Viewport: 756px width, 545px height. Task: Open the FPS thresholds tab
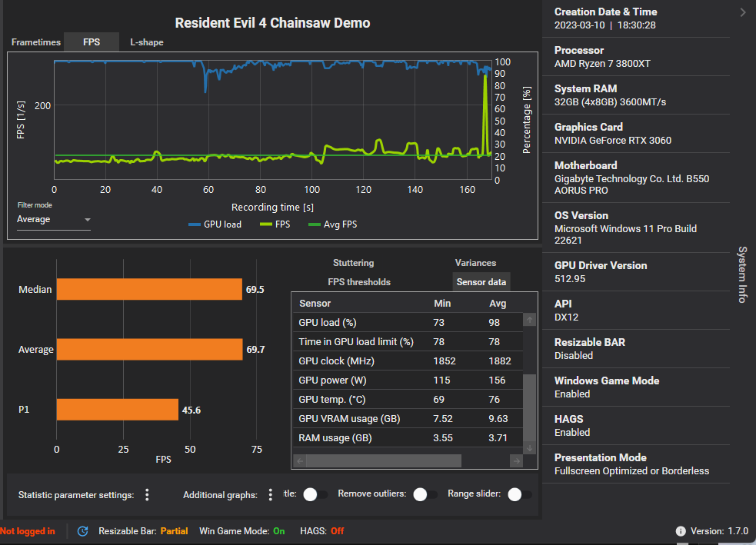click(359, 282)
